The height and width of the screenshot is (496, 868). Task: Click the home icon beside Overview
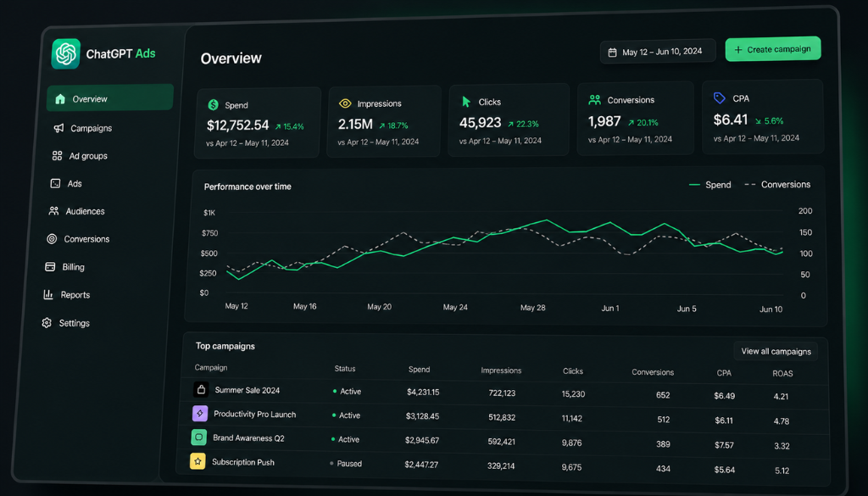(60, 99)
